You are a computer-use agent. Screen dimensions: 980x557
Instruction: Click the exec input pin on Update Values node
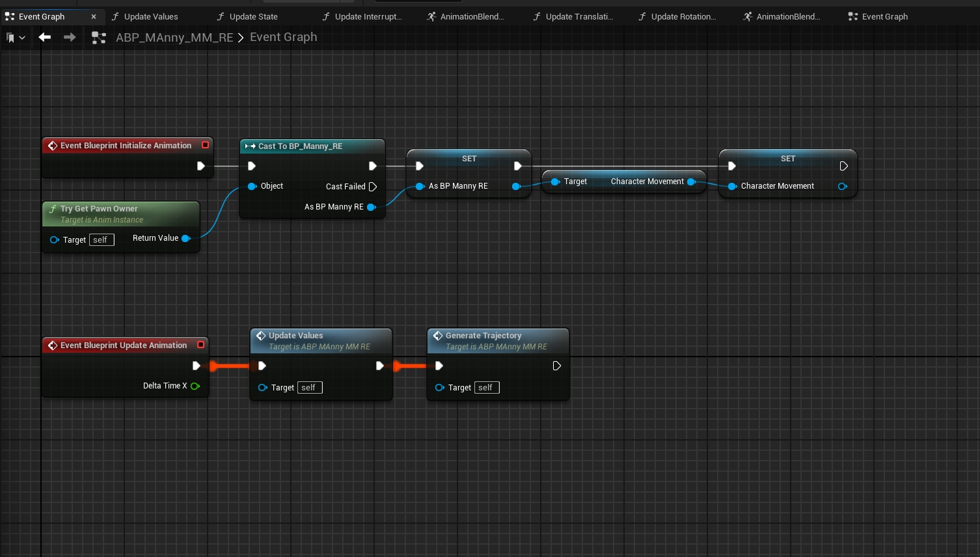262,366
